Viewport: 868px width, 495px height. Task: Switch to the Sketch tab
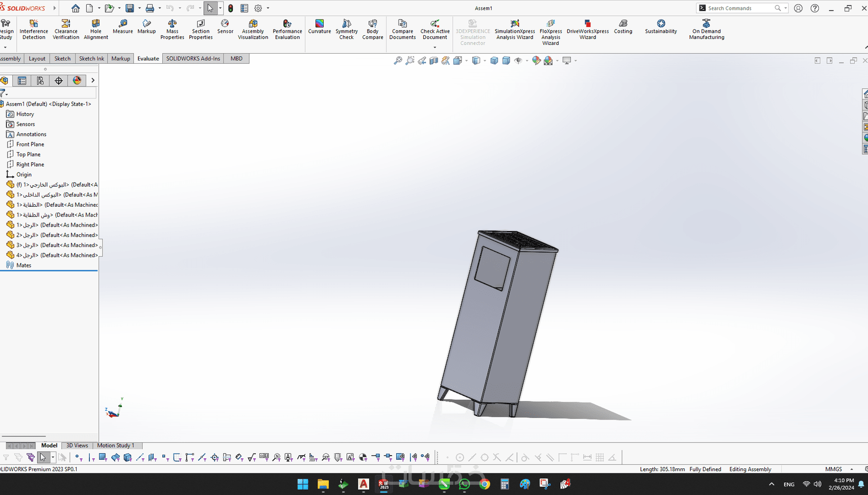[62, 59]
